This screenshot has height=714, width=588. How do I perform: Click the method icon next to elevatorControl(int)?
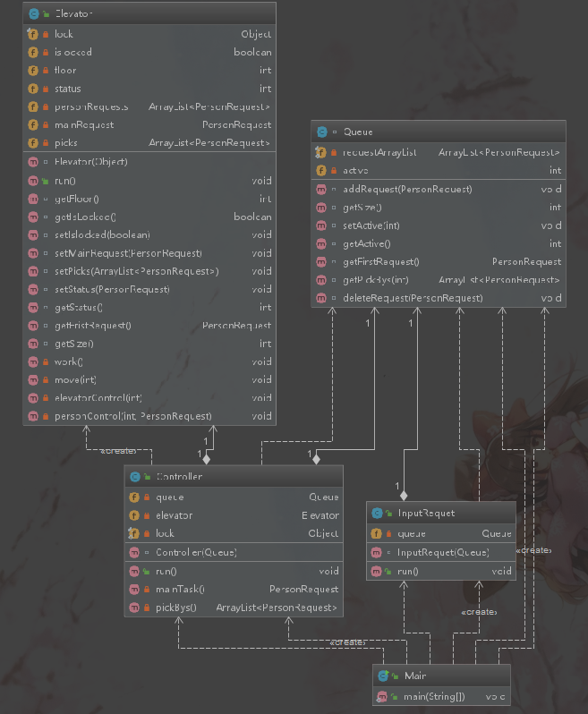(x=33, y=398)
